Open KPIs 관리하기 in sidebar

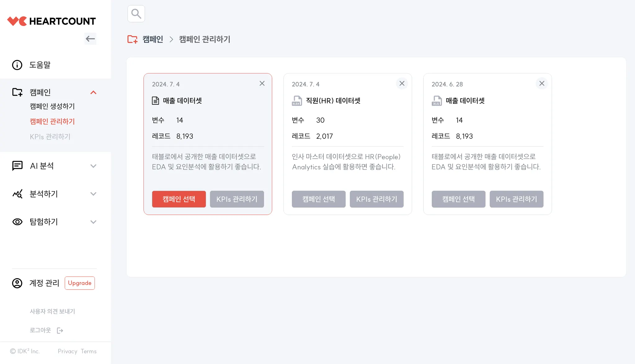pos(50,137)
